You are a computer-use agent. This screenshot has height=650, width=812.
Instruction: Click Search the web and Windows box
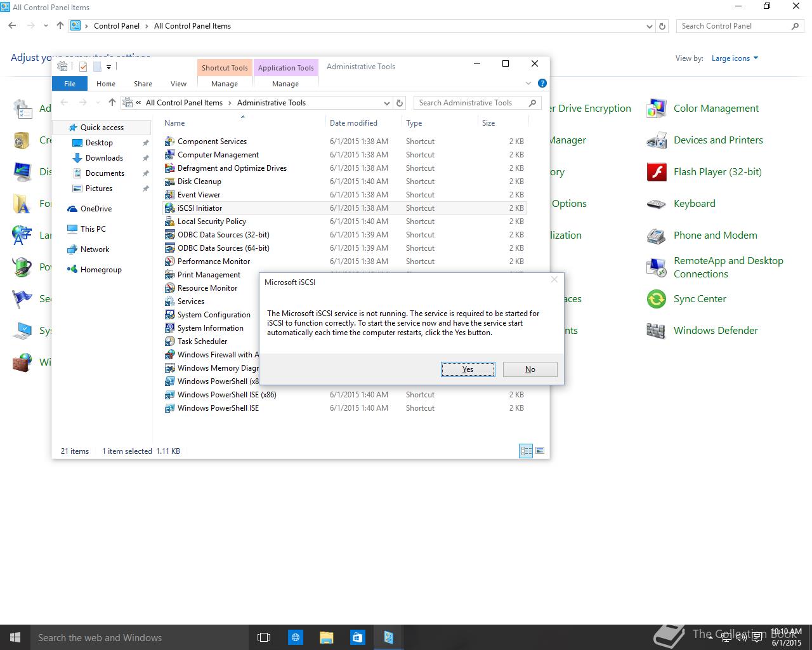pyautogui.click(x=140, y=637)
